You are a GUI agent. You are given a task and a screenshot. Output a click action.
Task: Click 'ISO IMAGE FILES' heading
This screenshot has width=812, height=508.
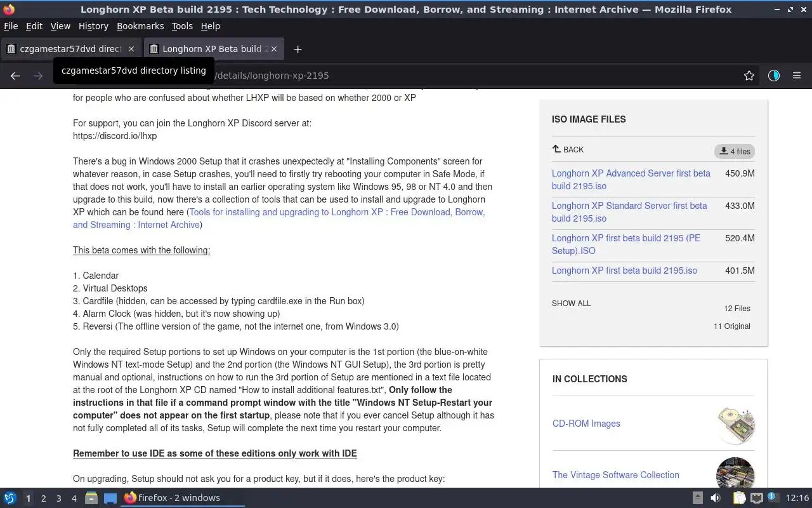click(x=589, y=119)
